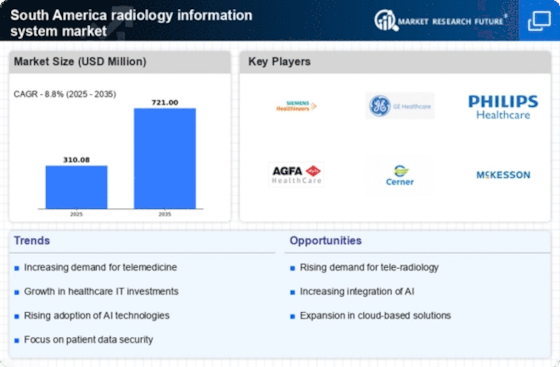Image resolution: width=560 pixels, height=367 pixels.
Task: Click the Philips Healthcare logo
Action: click(503, 107)
